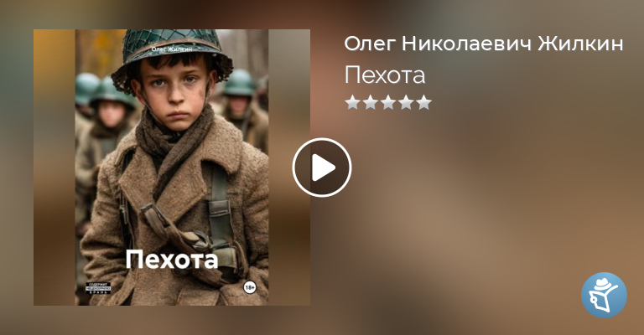This screenshot has height=335, width=644.
Task: Open the Пехота title heading
Action: click(384, 75)
